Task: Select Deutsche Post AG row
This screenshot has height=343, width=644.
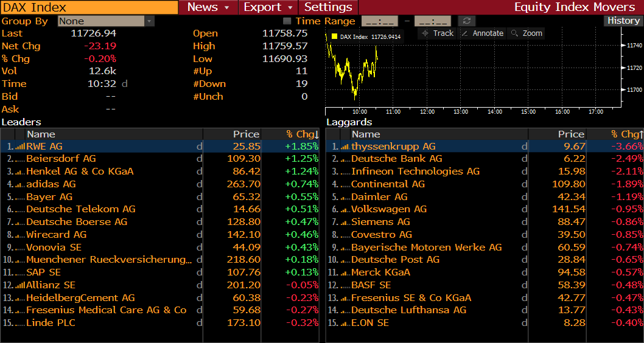Action: (485, 260)
